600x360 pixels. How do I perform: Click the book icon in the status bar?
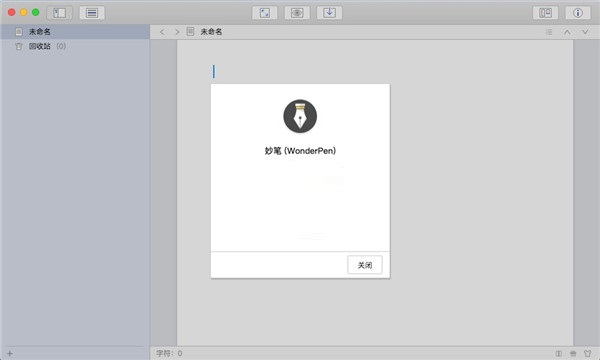pos(559,353)
